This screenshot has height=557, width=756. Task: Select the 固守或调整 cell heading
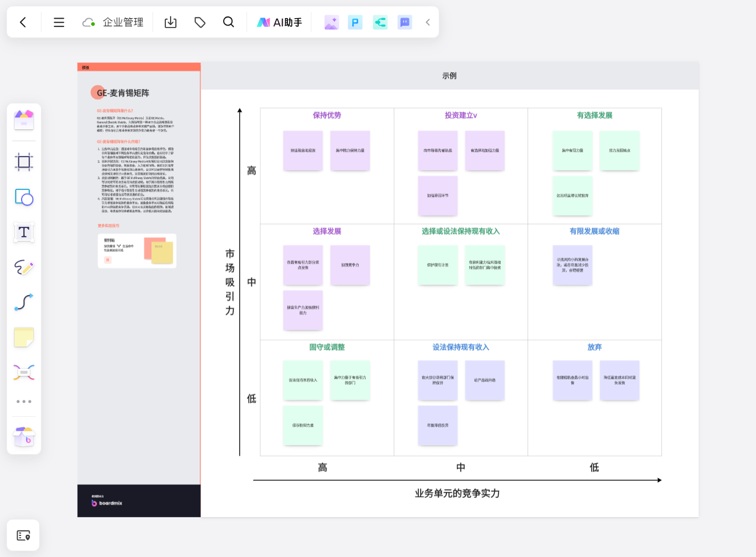click(x=327, y=347)
